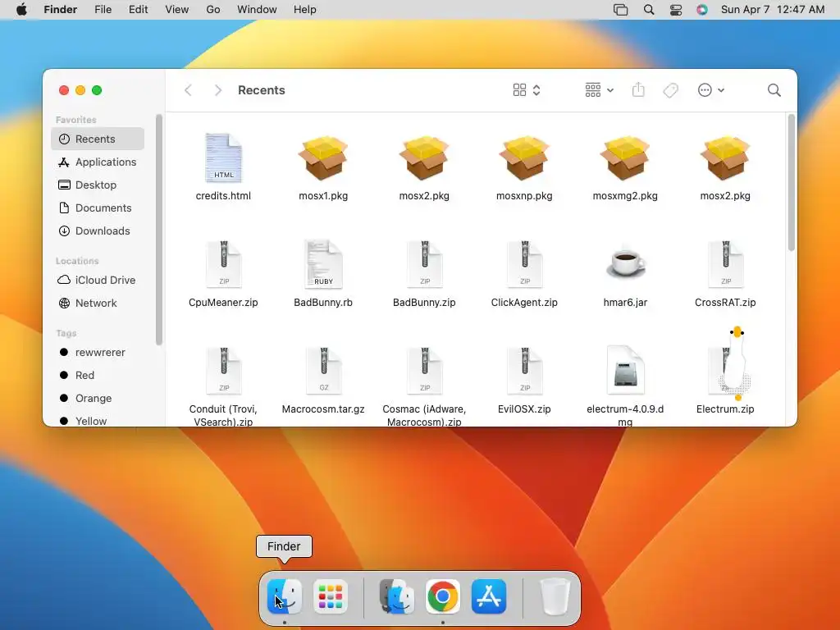Open the Action ellipsis dropdown menu
Image resolution: width=840 pixels, height=630 pixels.
(x=711, y=90)
